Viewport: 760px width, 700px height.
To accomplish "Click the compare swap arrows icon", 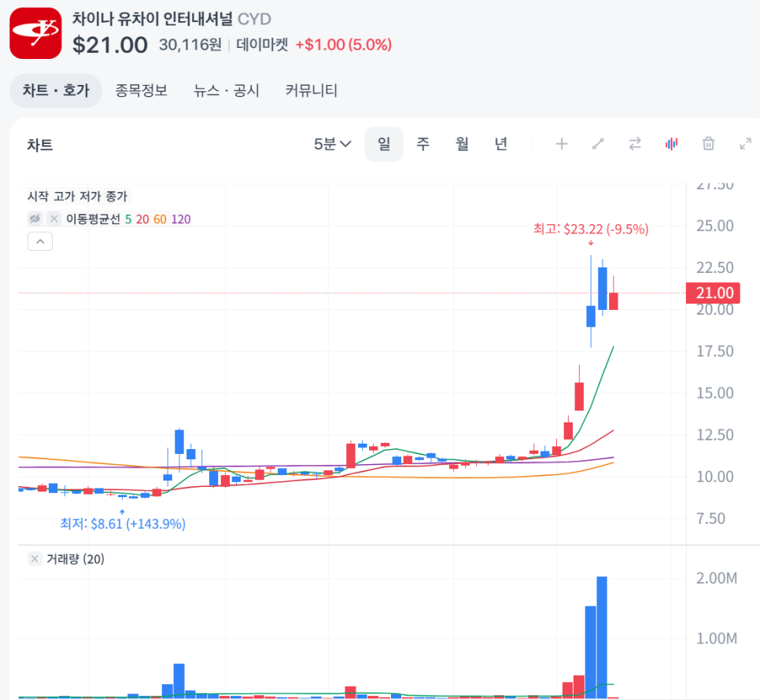I will coord(635,144).
